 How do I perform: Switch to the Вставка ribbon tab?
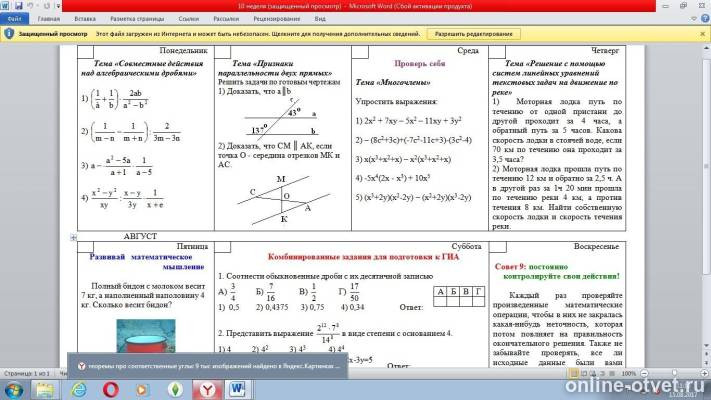click(85, 19)
